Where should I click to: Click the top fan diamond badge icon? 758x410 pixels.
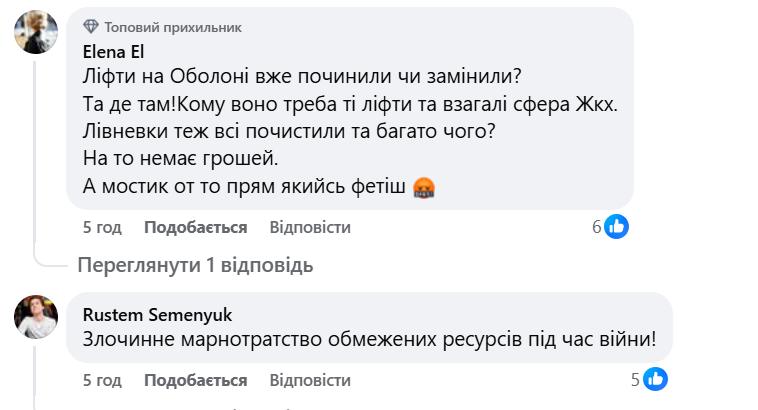tap(91, 28)
